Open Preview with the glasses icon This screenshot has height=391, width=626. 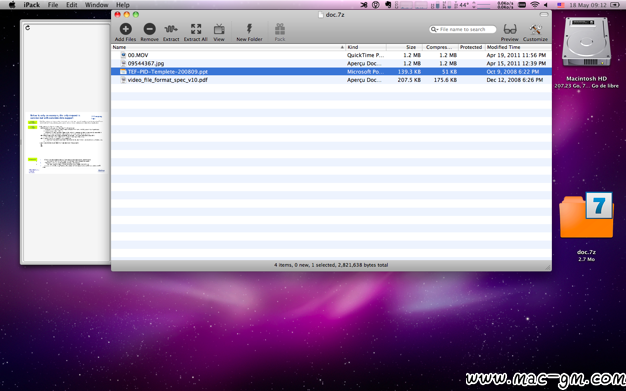point(509,29)
